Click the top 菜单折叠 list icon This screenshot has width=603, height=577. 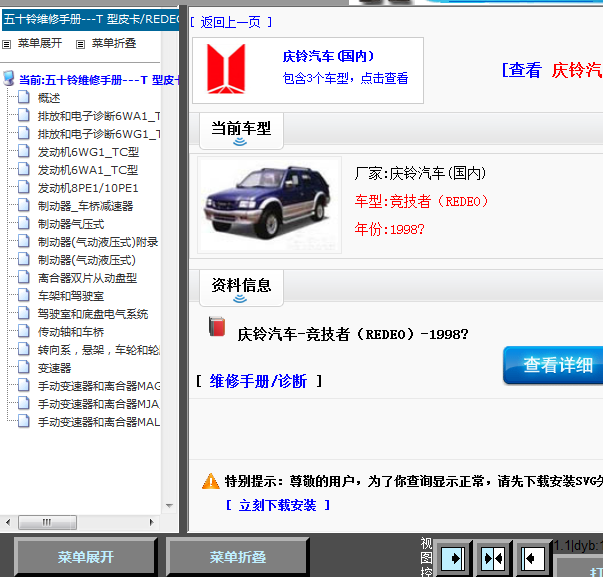click(x=80, y=45)
